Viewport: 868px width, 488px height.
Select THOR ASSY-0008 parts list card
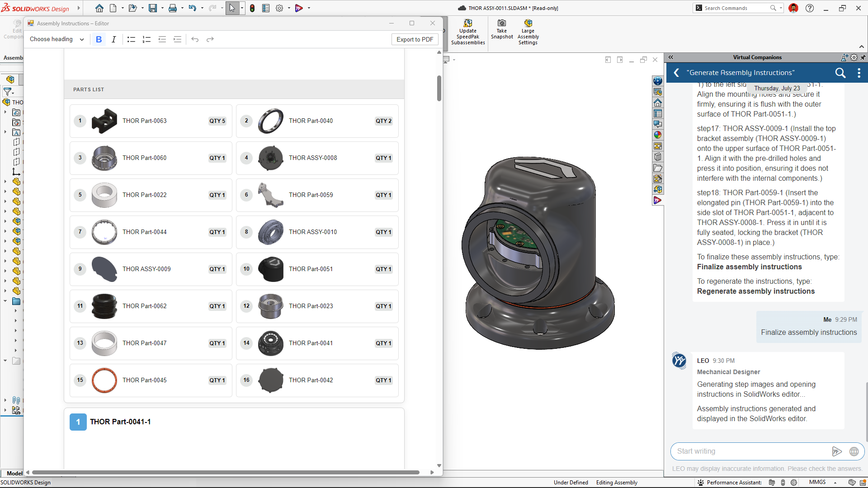click(x=317, y=158)
